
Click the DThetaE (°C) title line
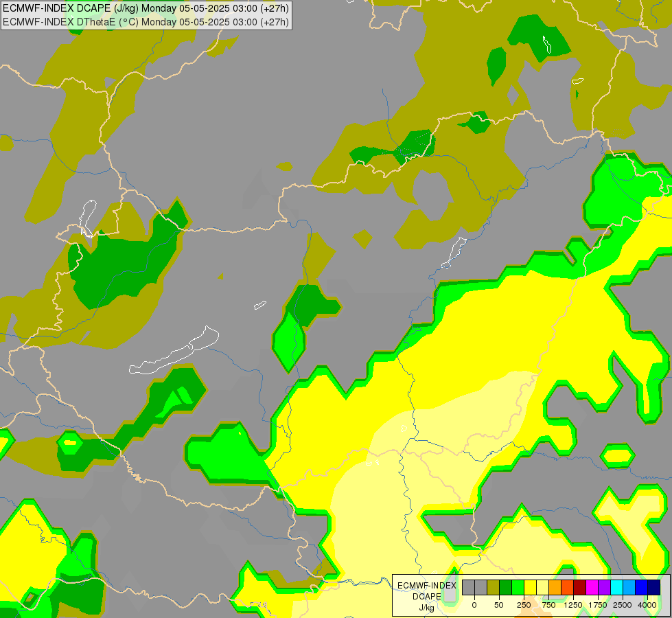(146, 22)
